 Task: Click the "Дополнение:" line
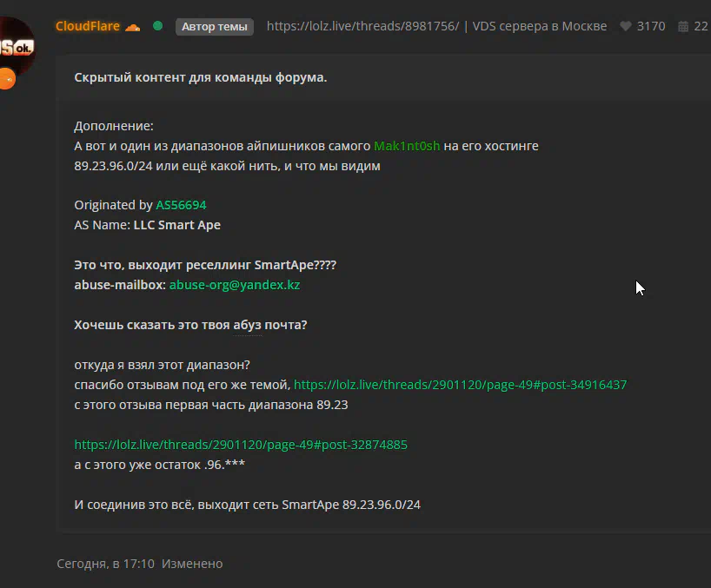[x=114, y=126]
